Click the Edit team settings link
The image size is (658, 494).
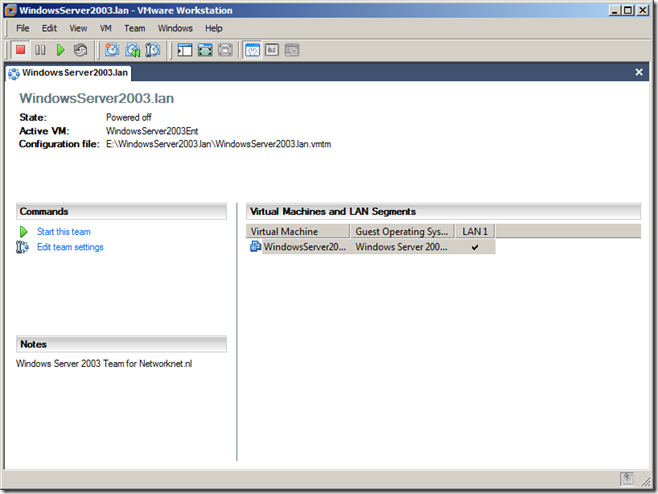pos(70,247)
